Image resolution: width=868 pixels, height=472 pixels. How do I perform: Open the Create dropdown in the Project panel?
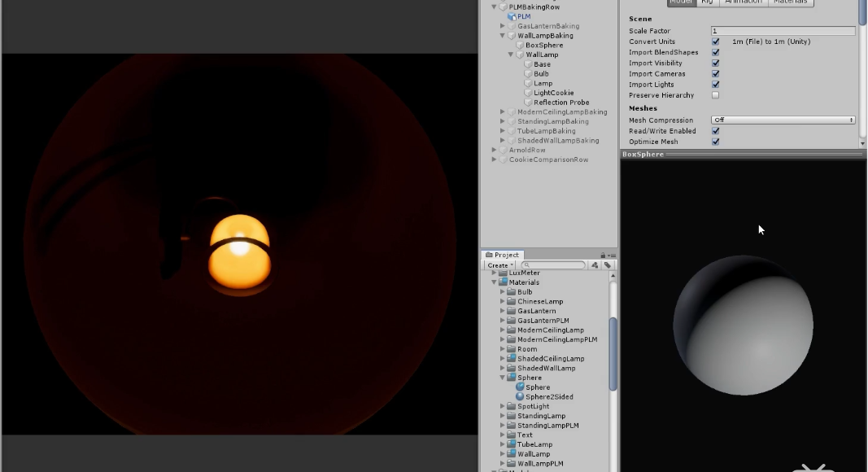[498, 264]
